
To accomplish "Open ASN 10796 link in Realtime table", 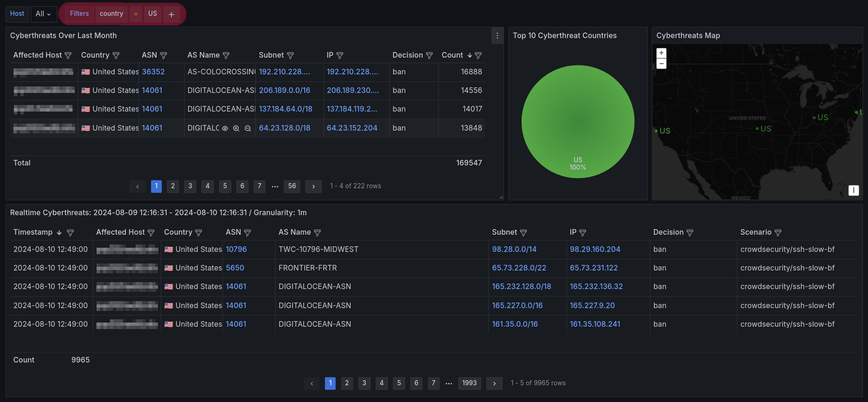I will (236, 250).
